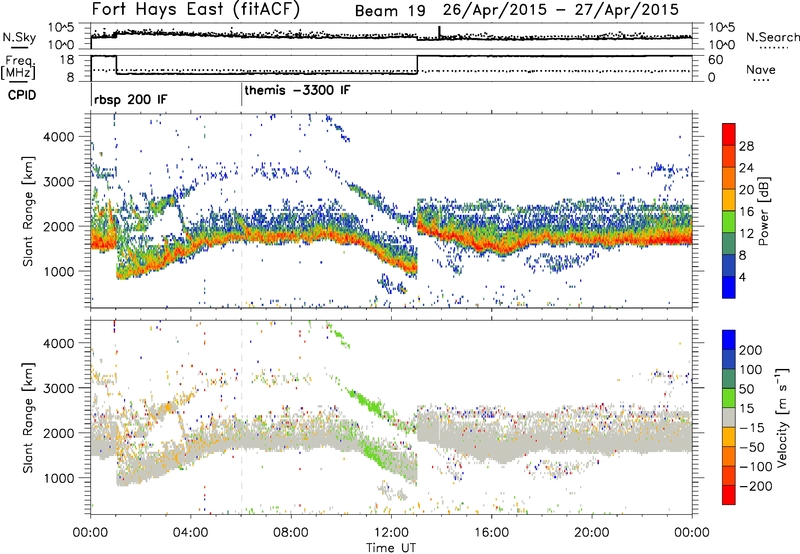This screenshot has width=800, height=554.
Task: Click the '20:00' time tick label
Action: (591, 533)
